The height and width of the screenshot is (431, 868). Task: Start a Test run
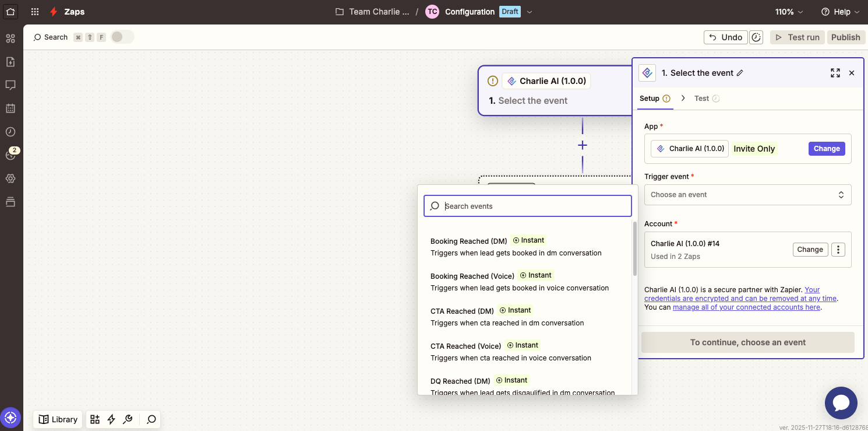tap(797, 37)
